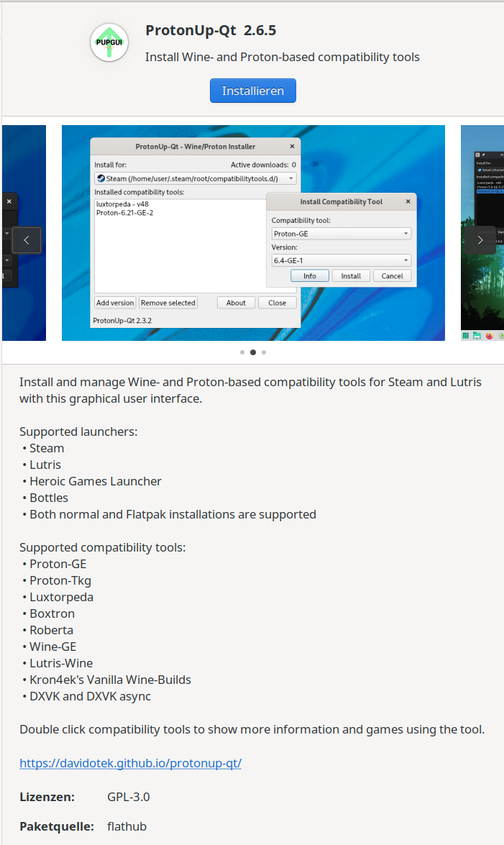Click the ProtonUp-Qt 2.6.5 title
504x845 pixels.
point(211,30)
